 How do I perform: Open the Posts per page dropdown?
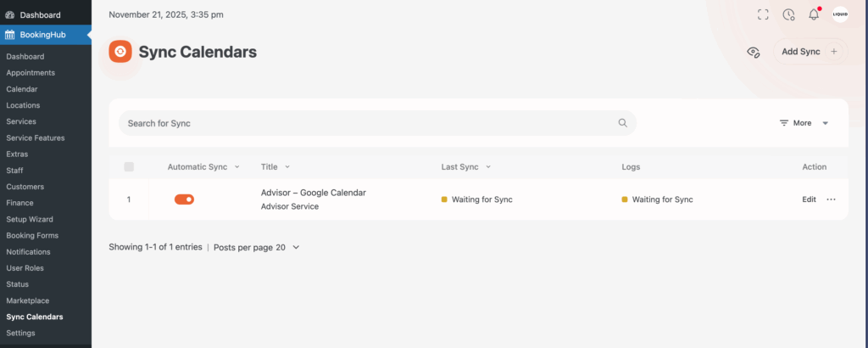[x=256, y=247]
